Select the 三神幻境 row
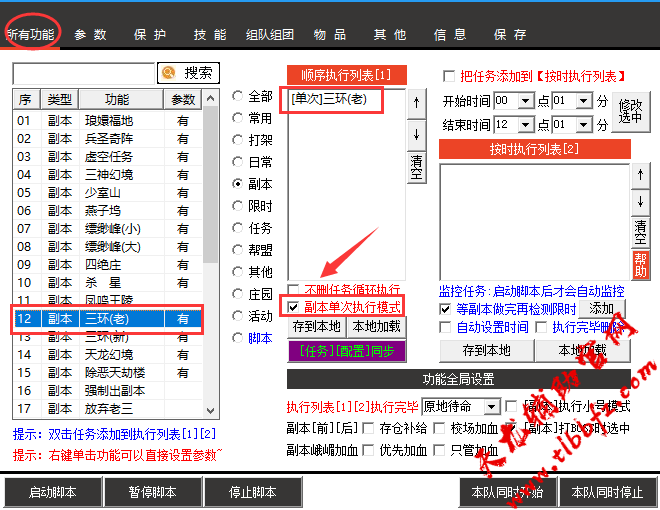 coord(108,175)
